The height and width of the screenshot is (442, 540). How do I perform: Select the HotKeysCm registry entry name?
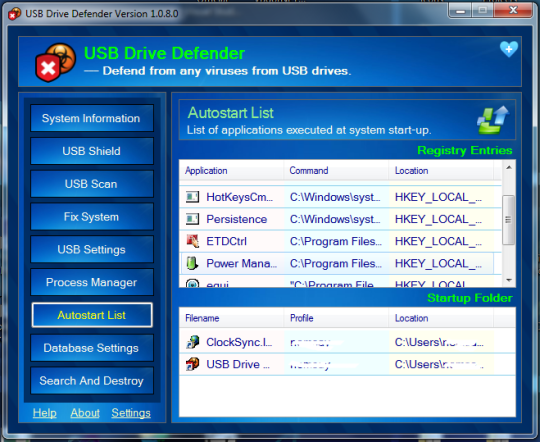(239, 197)
